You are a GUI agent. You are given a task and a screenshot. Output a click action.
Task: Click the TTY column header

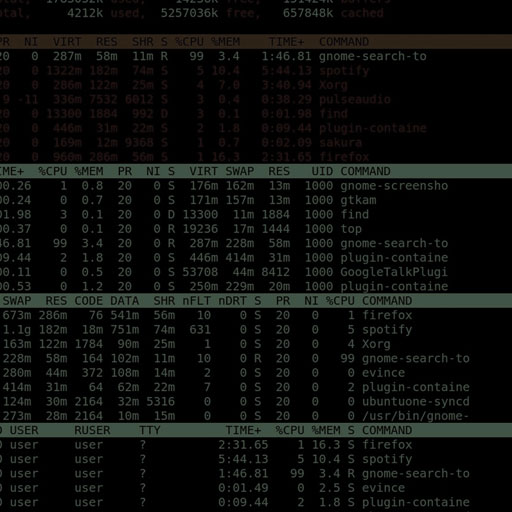(x=150, y=430)
